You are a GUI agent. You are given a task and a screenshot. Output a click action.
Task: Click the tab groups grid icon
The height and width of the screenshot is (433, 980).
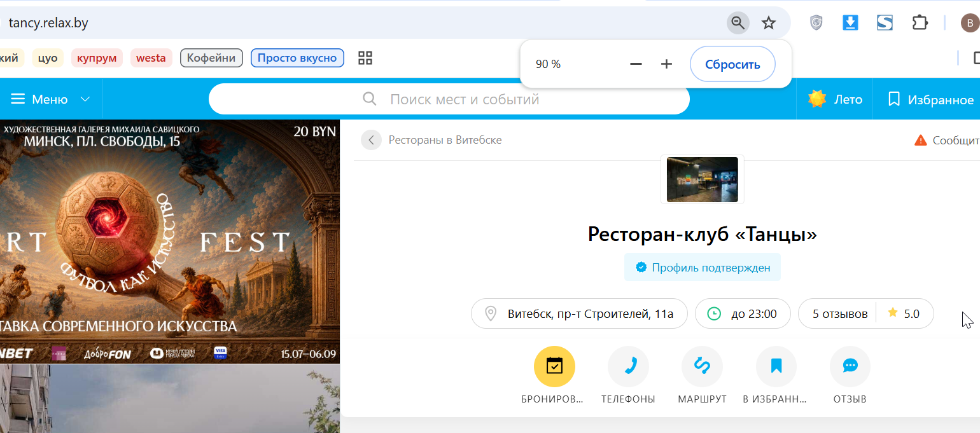365,58
